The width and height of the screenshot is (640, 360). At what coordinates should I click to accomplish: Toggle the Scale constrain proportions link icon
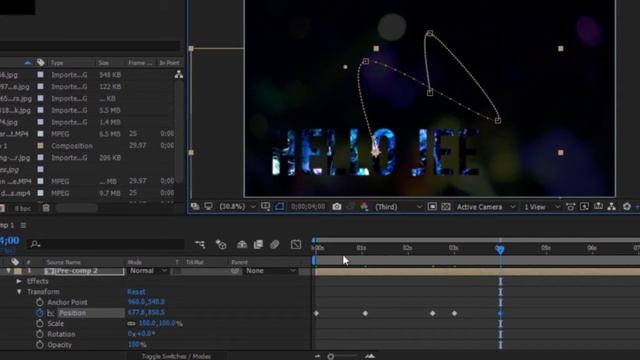tap(131, 323)
